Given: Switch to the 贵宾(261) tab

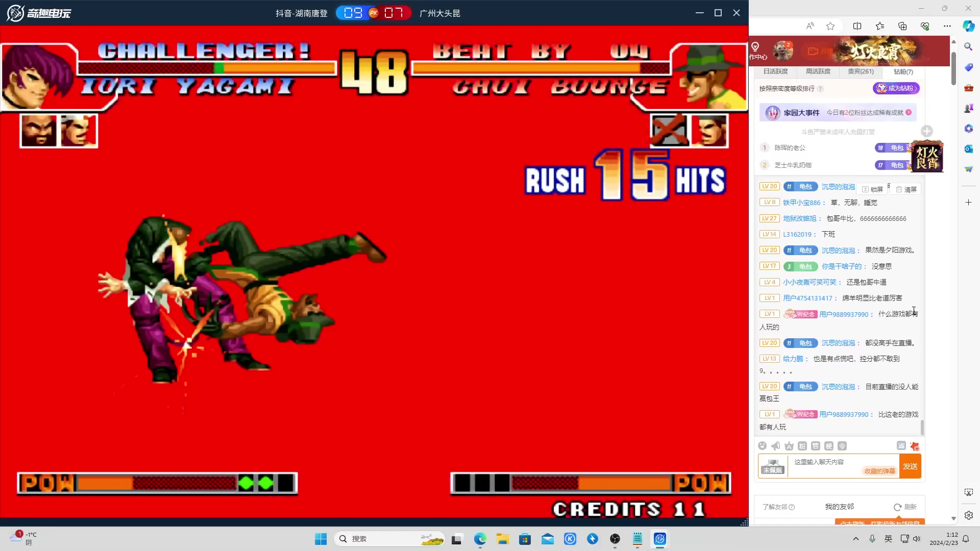Looking at the screenshot, I should pos(861,71).
